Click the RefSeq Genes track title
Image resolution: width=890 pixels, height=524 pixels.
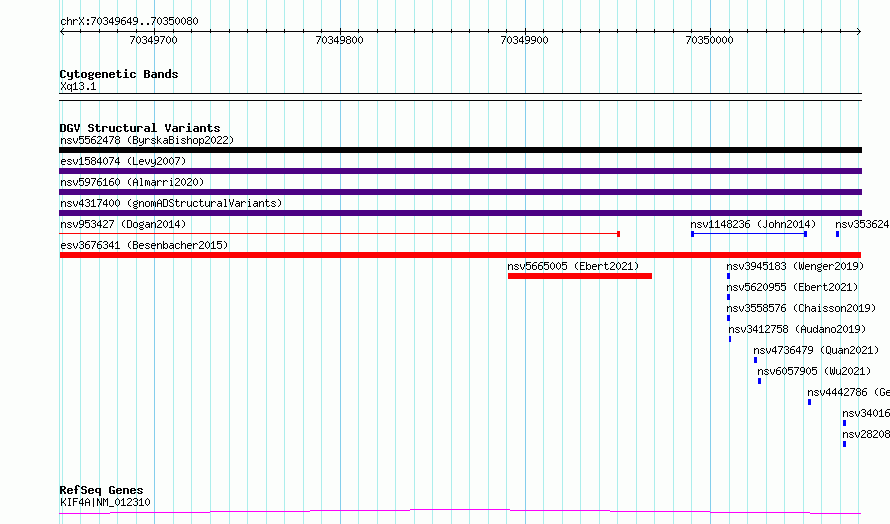point(102,490)
